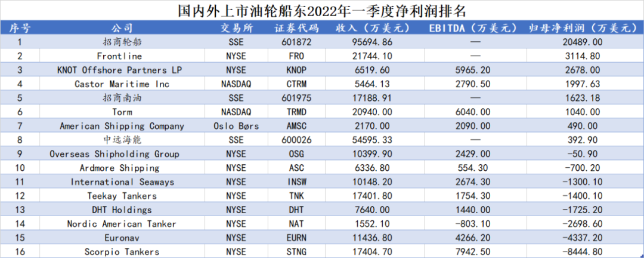Click the table title about 2022 Q1 tanker profits
The image size is (644, 258).
pos(322,11)
